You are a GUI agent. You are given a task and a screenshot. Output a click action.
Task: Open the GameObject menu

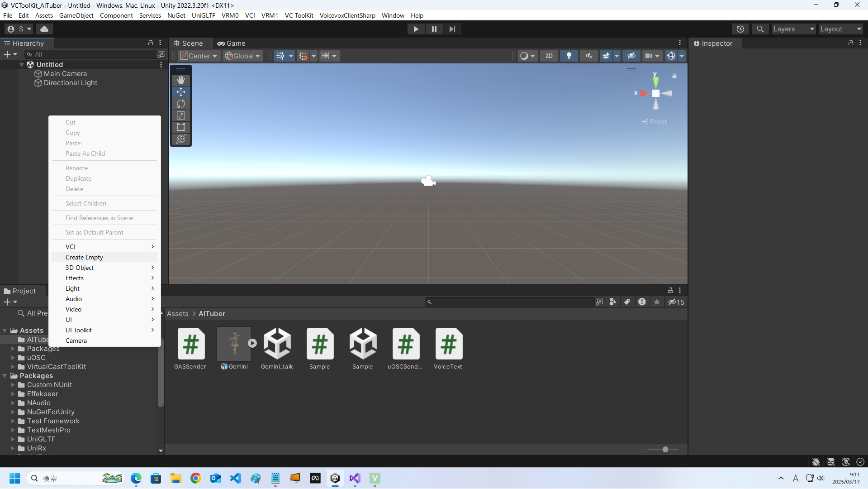[x=76, y=15]
